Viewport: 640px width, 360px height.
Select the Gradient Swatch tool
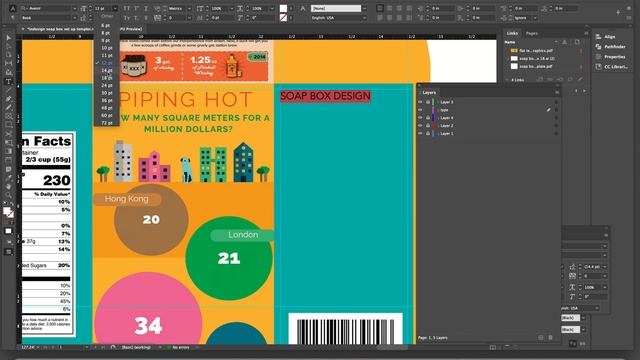pos(9,151)
